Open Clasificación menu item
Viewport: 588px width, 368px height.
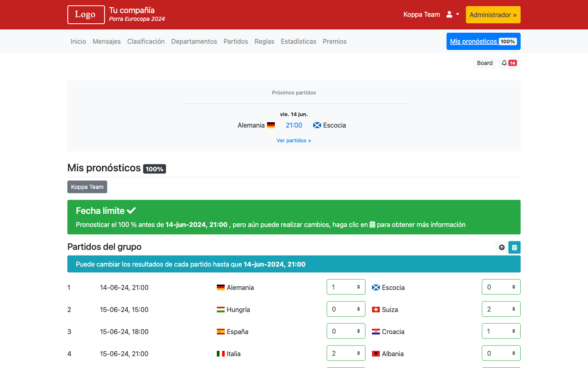pos(146,41)
